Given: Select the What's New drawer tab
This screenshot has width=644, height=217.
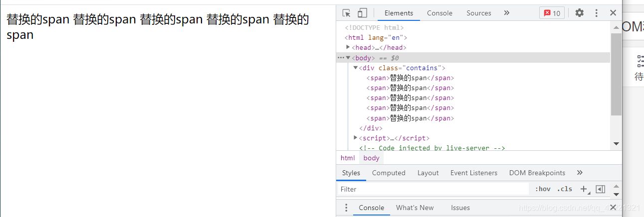Looking at the screenshot, I should tap(415, 208).
